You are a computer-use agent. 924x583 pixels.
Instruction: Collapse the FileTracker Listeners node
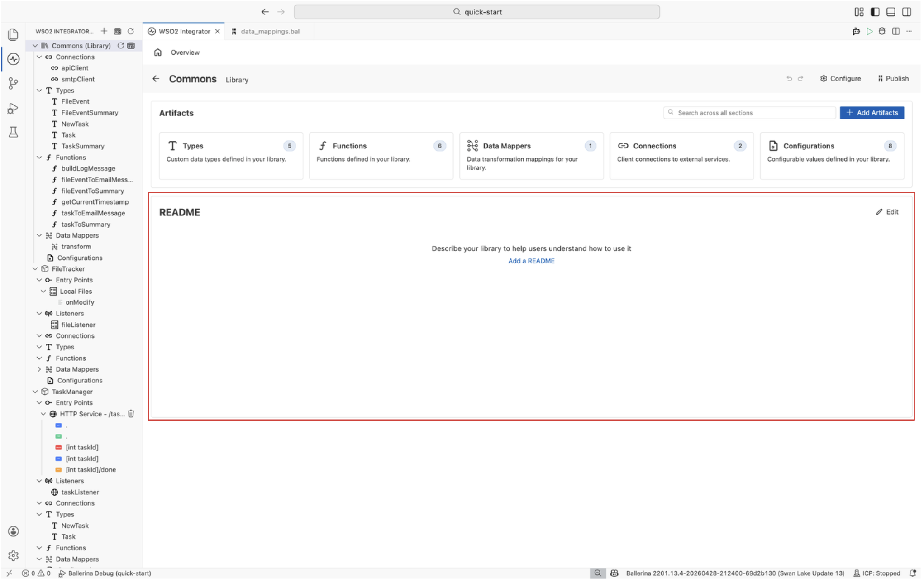(39, 314)
